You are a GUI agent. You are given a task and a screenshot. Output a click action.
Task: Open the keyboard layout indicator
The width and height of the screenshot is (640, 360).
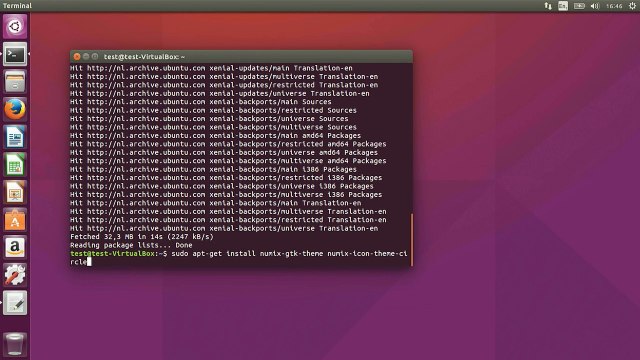(563, 6)
